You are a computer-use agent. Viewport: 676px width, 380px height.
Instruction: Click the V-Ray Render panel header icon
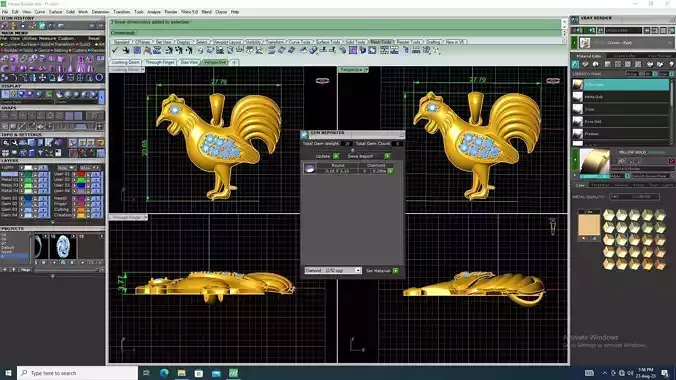coord(575,19)
